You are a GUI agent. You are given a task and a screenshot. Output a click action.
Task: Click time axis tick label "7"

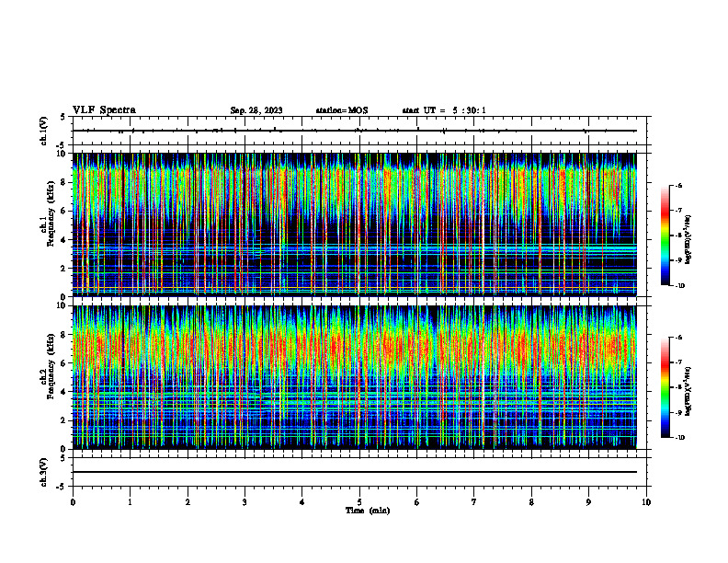[474, 502]
